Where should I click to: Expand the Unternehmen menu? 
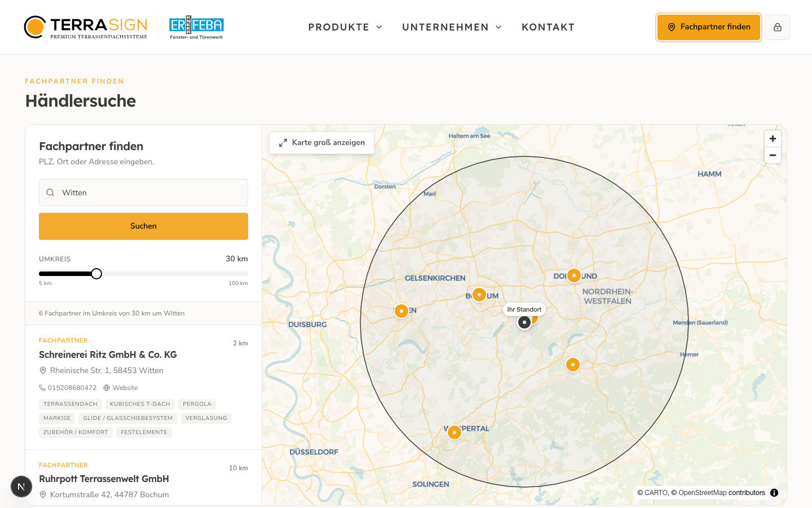pyautogui.click(x=452, y=27)
